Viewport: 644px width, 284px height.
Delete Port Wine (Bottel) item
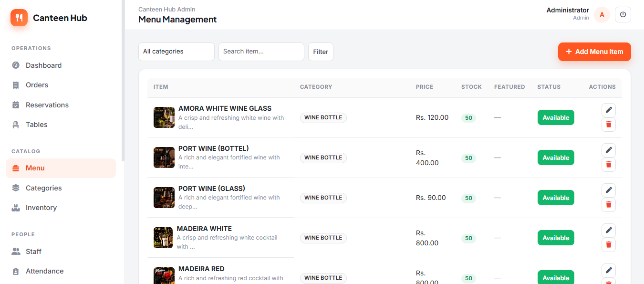[x=609, y=165]
